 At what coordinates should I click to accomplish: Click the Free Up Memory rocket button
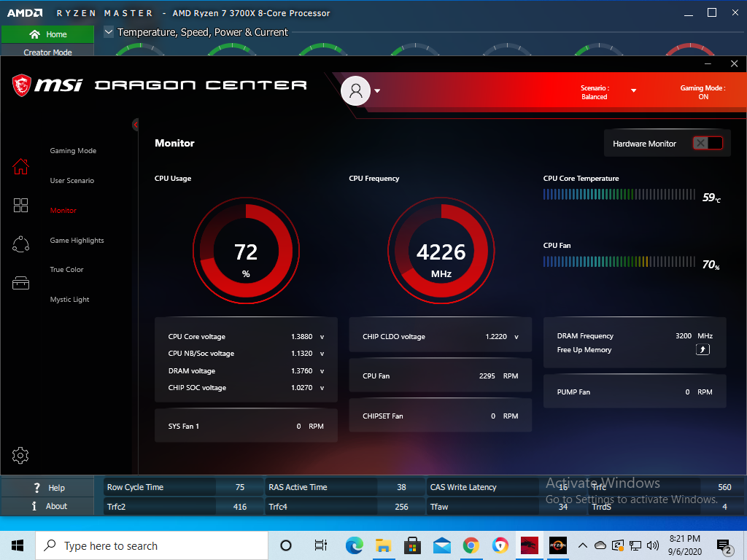click(703, 349)
